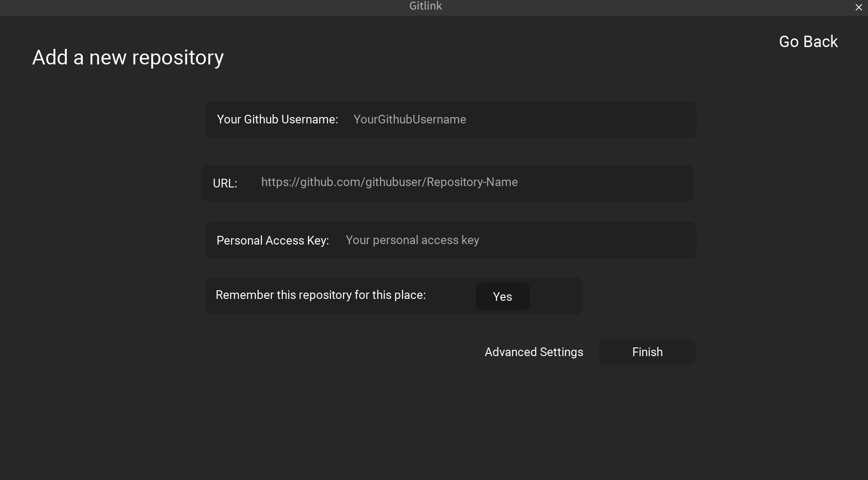
Task: Select the YourGithubUsername placeholder text
Action: click(410, 119)
